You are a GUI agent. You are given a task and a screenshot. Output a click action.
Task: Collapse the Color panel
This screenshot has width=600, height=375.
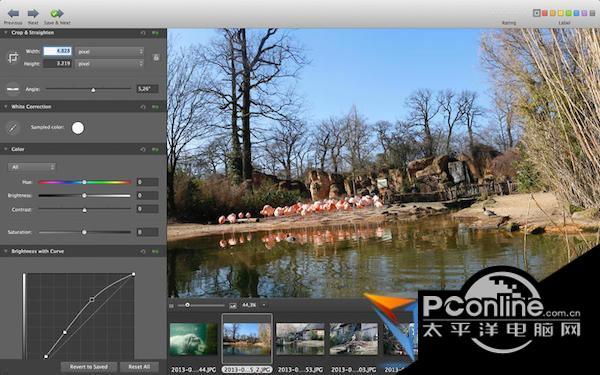pos(6,149)
